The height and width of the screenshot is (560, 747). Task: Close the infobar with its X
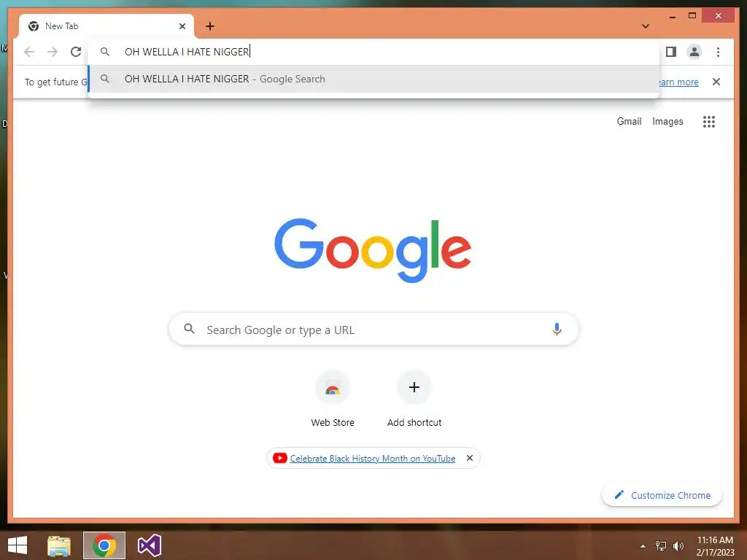tap(716, 82)
